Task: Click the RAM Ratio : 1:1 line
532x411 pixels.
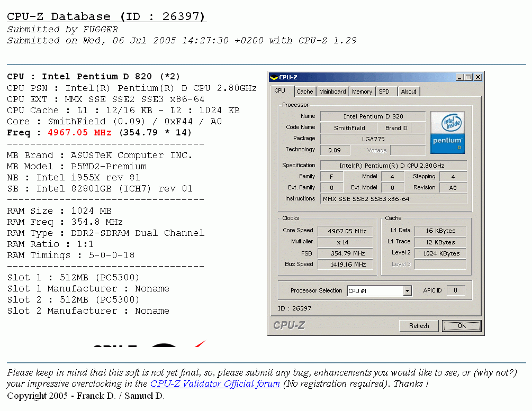Action: click(x=50, y=244)
